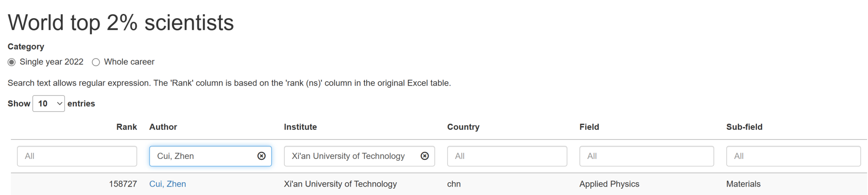
Task: Choose the Whole career category option
Action: pyautogui.click(x=96, y=62)
